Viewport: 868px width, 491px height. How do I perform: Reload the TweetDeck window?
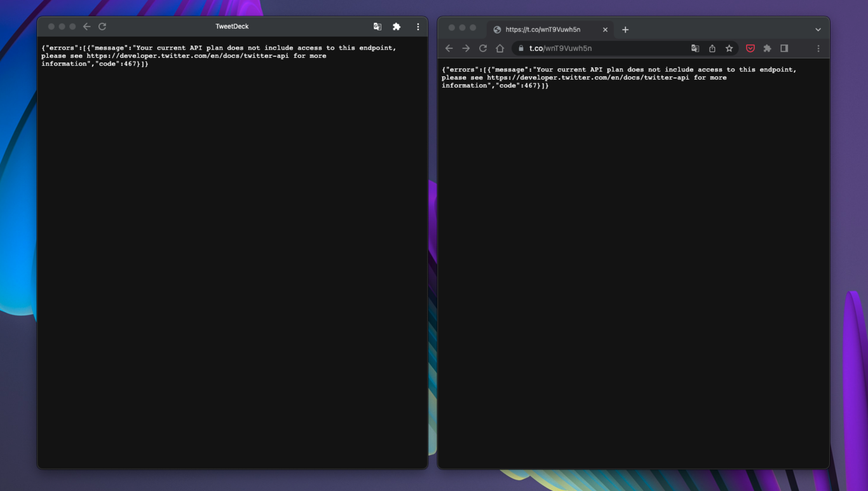pyautogui.click(x=102, y=27)
